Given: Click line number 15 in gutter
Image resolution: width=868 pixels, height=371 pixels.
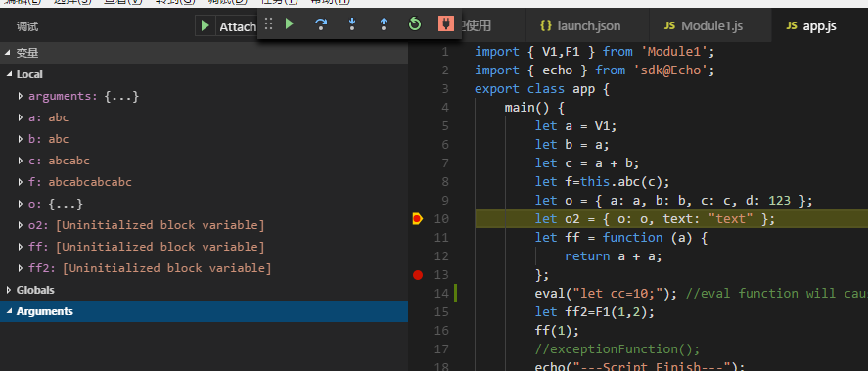Looking at the screenshot, I should click(x=441, y=311).
